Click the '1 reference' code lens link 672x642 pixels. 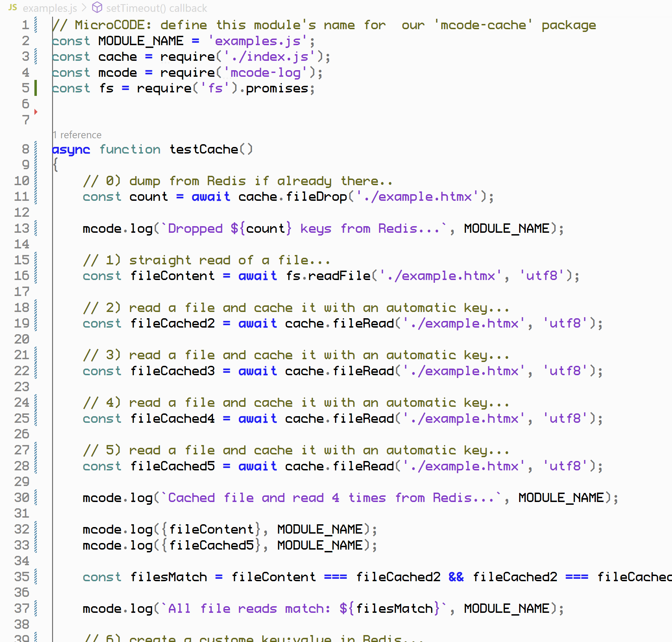(77, 135)
